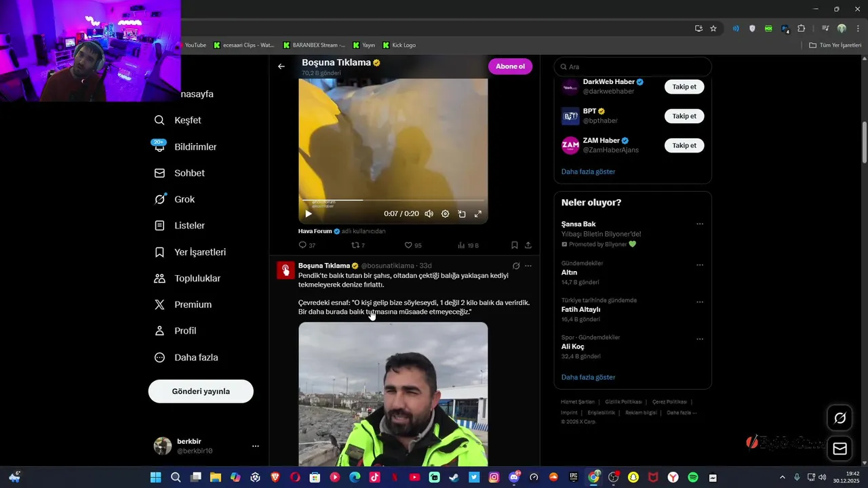Image resolution: width=868 pixels, height=488 pixels.
Task: Open video settings gear icon
Action: pyautogui.click(x=446, y=213)
